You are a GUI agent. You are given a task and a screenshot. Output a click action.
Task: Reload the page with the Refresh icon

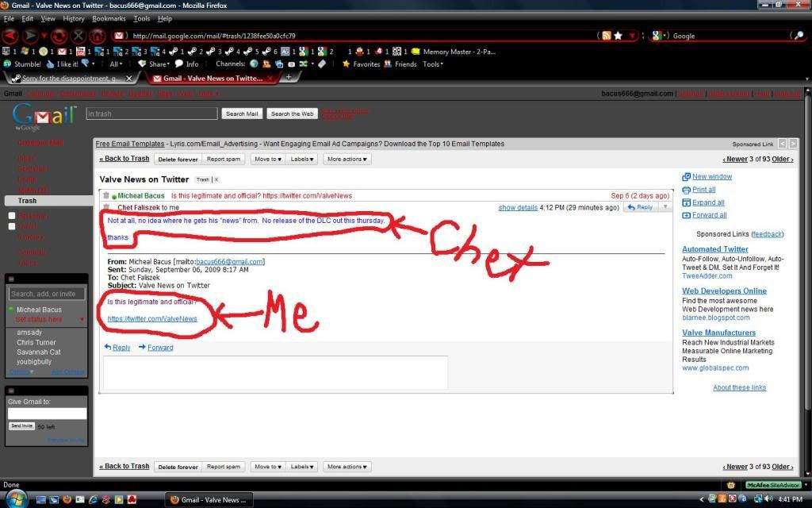[59, 36]
